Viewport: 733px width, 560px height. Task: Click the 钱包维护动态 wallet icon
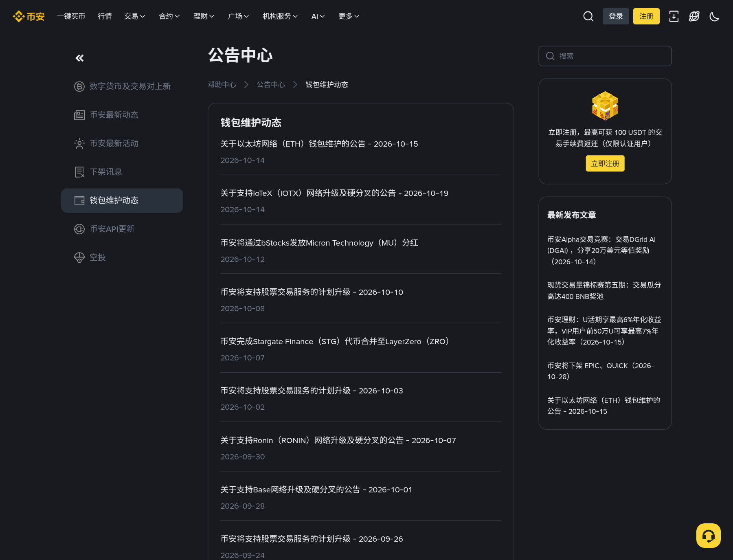79,200
